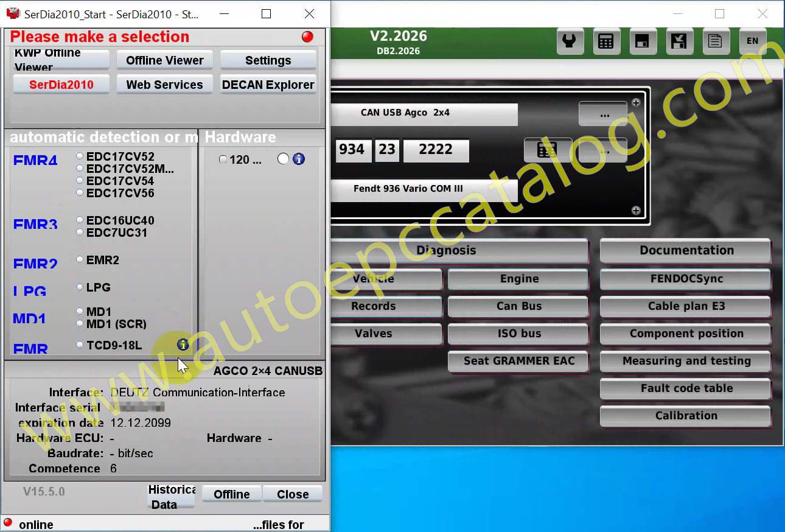
Task: Click the calculator icon beside the 2222 field
Action: tap(546, 150)
